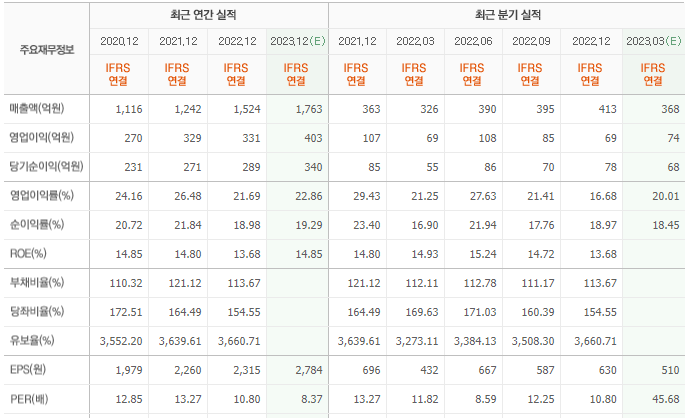The image size is (688, 418).
Task: Click the 2023.12(E) estimate column header
Action: click(x=298, y=41)
